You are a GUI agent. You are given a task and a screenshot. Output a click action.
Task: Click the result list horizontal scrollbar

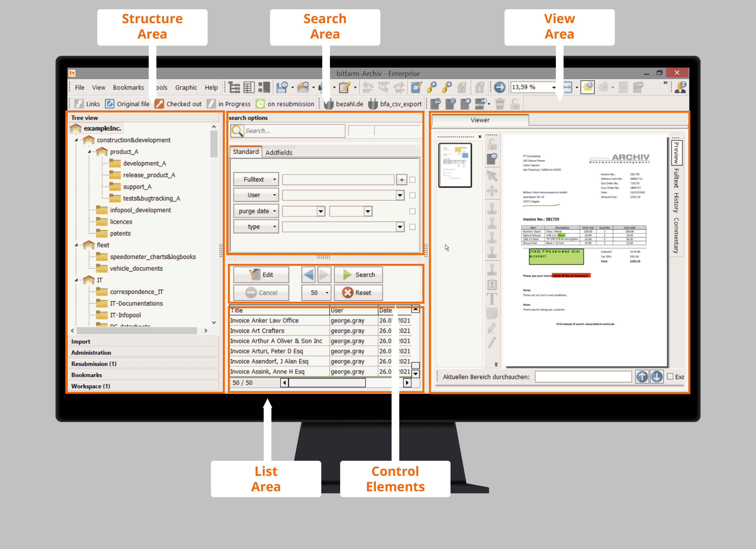pyautogui.click(x=327, y=383)
